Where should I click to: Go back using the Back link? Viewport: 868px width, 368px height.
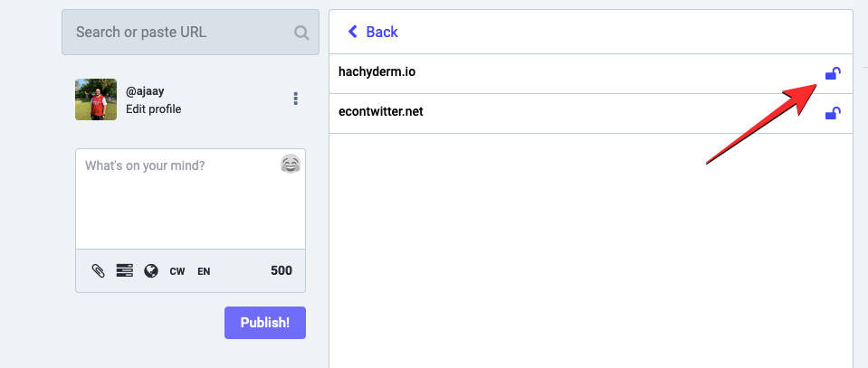point(381,32)
